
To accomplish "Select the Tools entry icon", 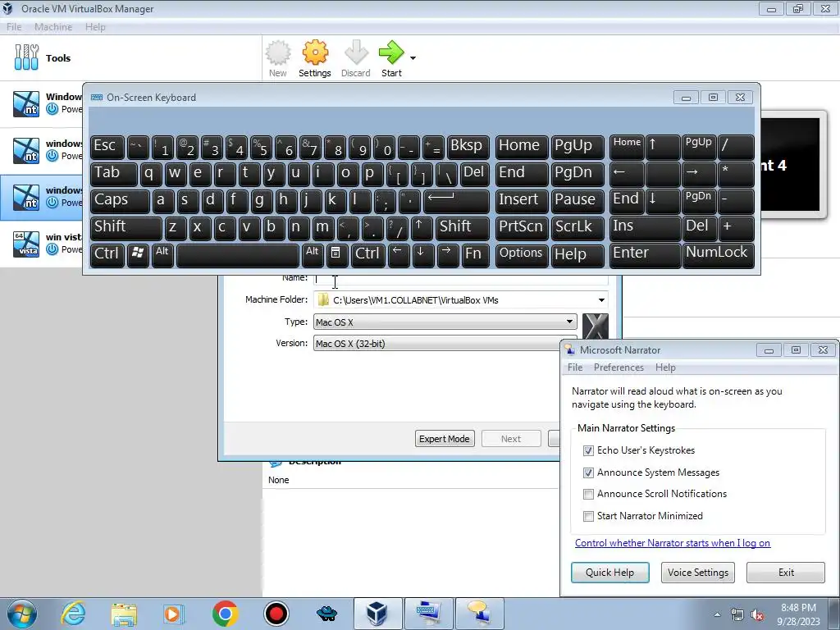I will click(27, 57).
